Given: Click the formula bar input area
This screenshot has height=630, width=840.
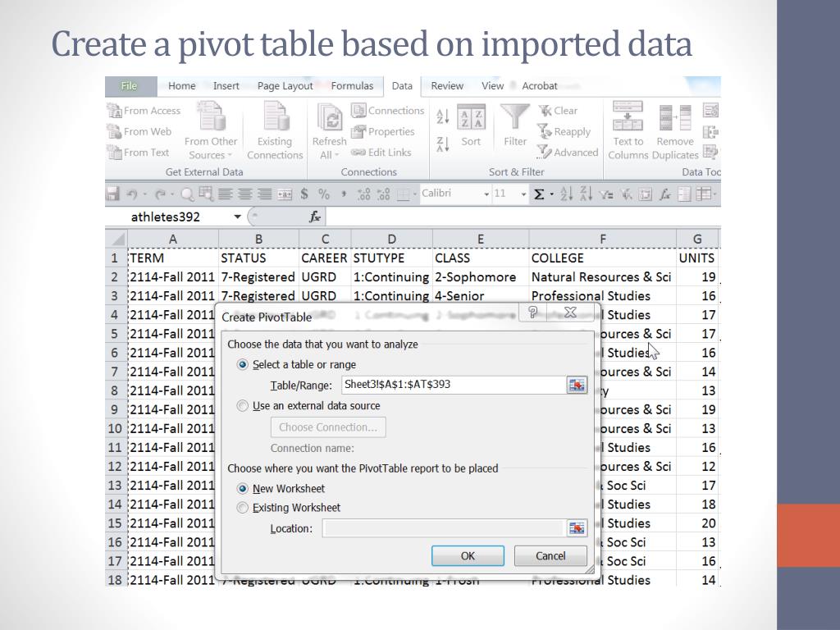Looking at the screenshot, I should 523,217.
